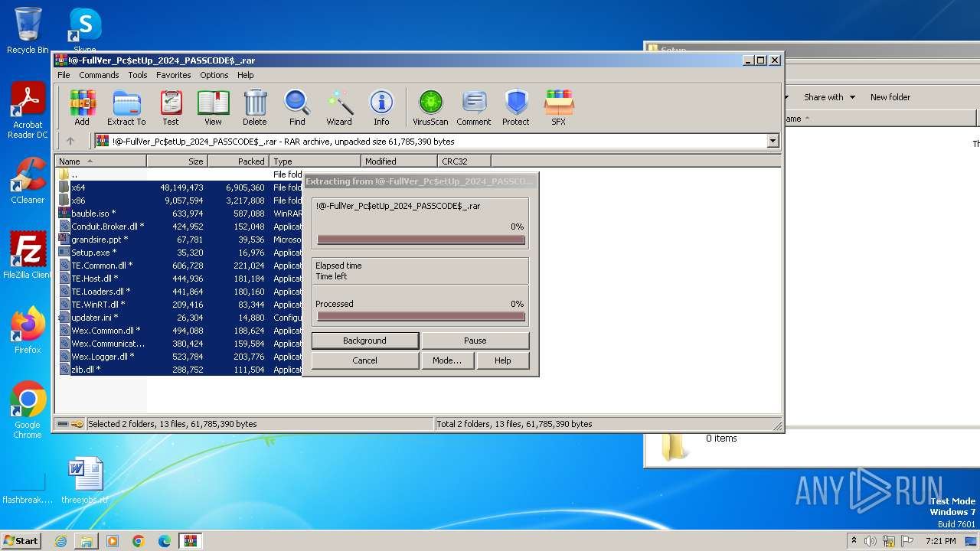The height and width of the screenshot is (551, 980).
Task: Click the taskbar clock 7:21 PM
Action: coord(940,541)
